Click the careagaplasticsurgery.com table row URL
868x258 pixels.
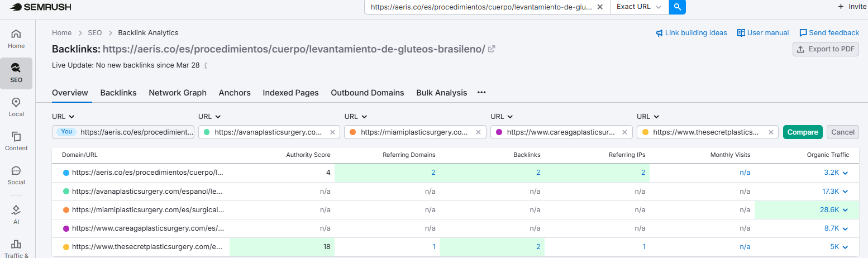[148, 228]
